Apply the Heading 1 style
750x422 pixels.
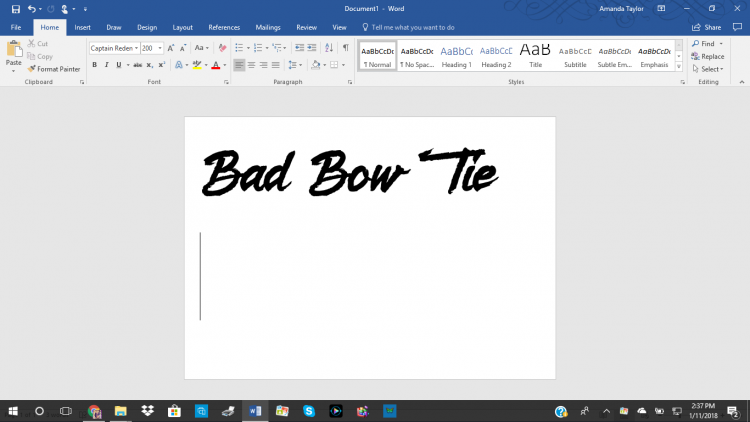456,56
